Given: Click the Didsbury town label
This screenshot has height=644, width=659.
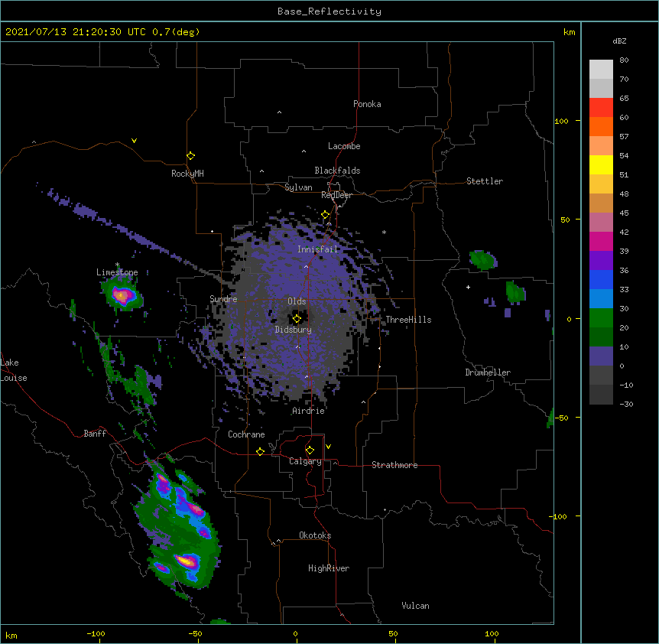Looking at the screenshot, I should coord(293,330).
